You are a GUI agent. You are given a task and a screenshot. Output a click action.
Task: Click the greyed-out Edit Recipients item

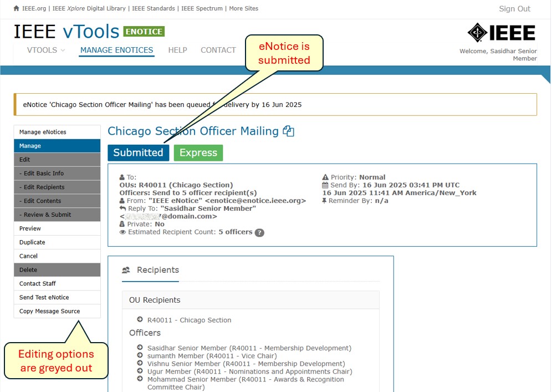(57, 187)
